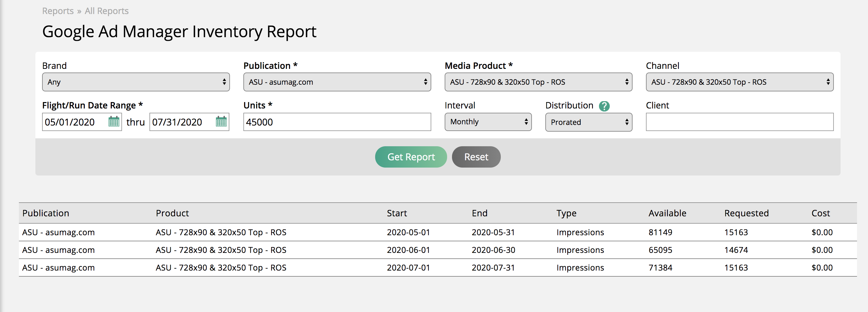Click requested value 14674
The height and width of the screenshot is (312, 868).
(736, 250)
